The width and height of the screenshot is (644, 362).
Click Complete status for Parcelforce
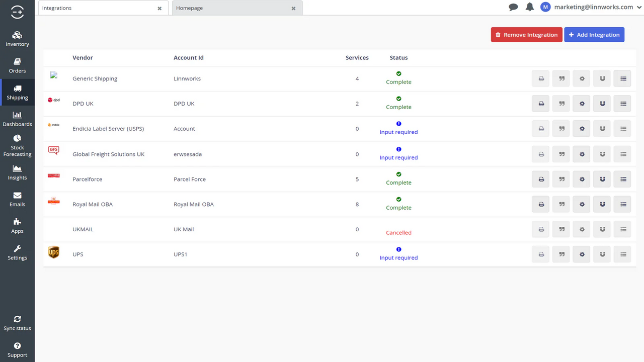(x=398, y=183)
